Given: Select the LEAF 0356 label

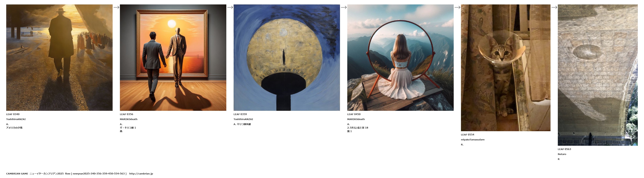Looking at the screenshot, I should click(x=126, y=114).
